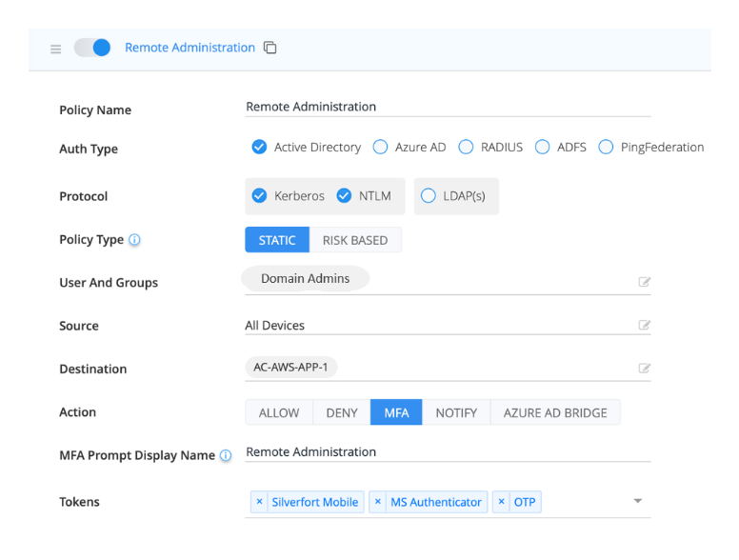Click the hamburger drag handle icon
Screen dimensions: 739x560
coord(55,49)
